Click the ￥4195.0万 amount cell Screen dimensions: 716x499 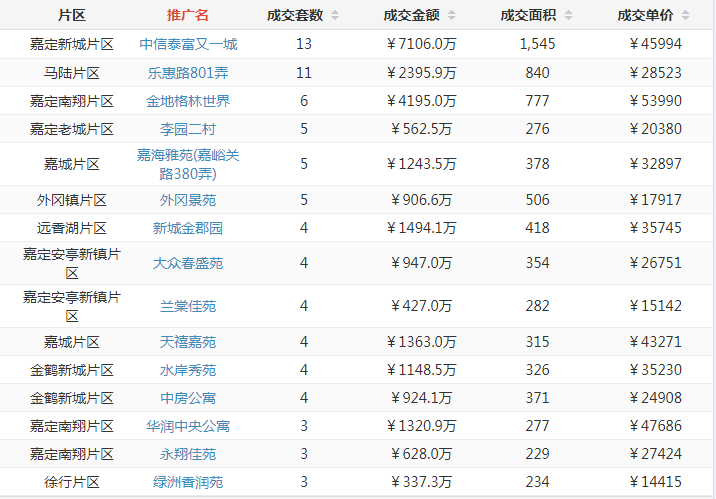coord(421,100)
